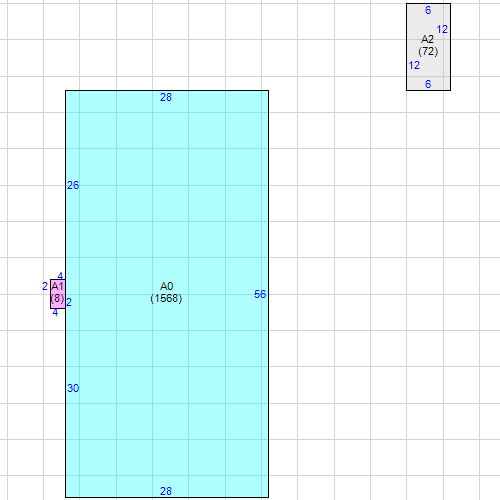Click the A0 label text
Screen dimensions: 500x500
(x=166, y=286)
